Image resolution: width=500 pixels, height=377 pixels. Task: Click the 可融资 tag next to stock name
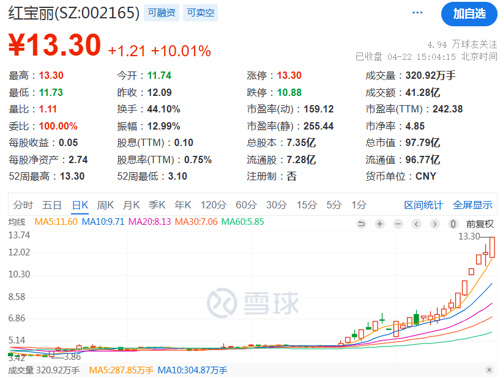point(161,13)
